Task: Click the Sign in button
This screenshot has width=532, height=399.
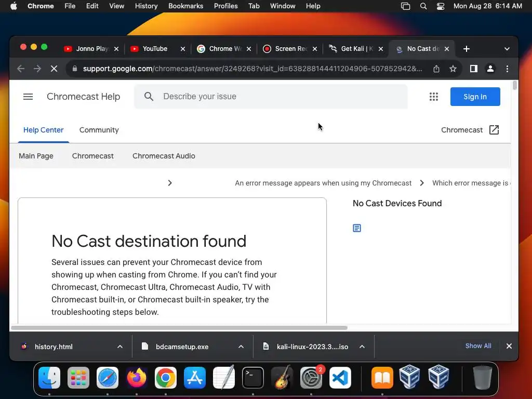Action: pyautogui.click(x=475, y=97)
